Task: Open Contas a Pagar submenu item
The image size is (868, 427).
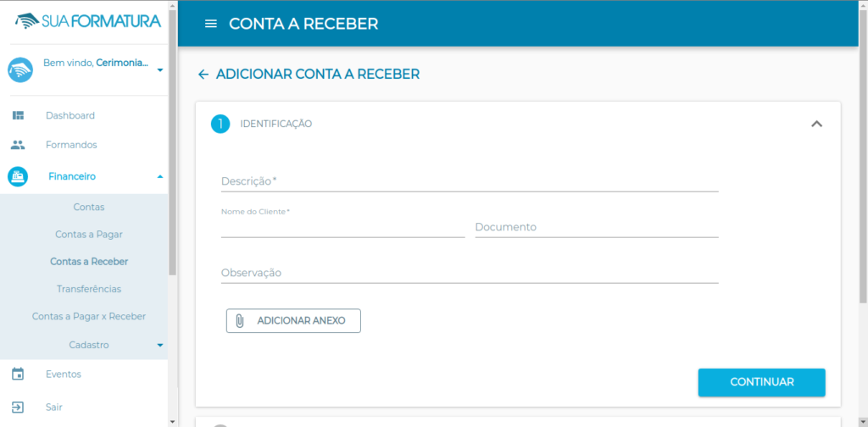Action: point(89,235)
